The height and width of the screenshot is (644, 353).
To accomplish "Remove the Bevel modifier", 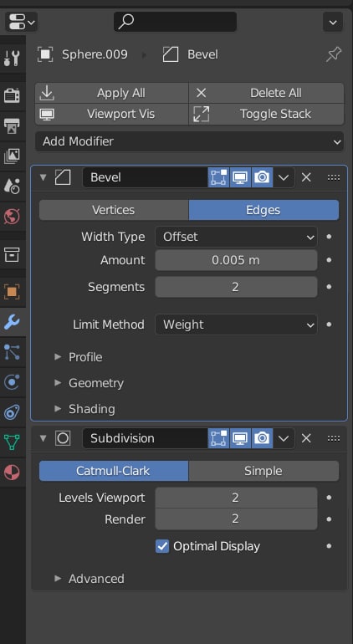I will [306, 177].
